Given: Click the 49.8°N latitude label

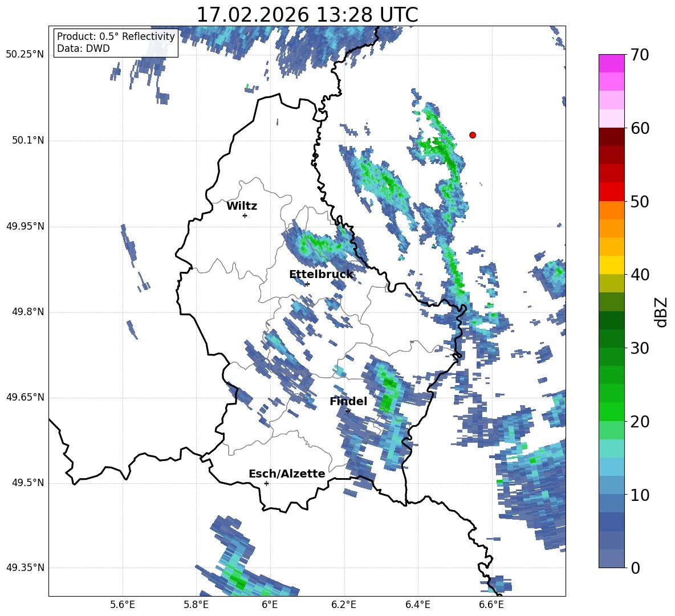Looking at the screenshot, I should click(29, 312).
